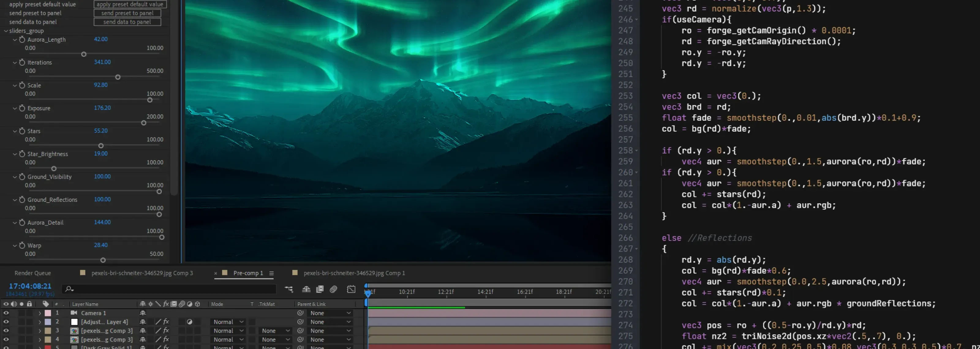
Task: Toggle Frame Blending for the composition
Action: click(320, 289)
